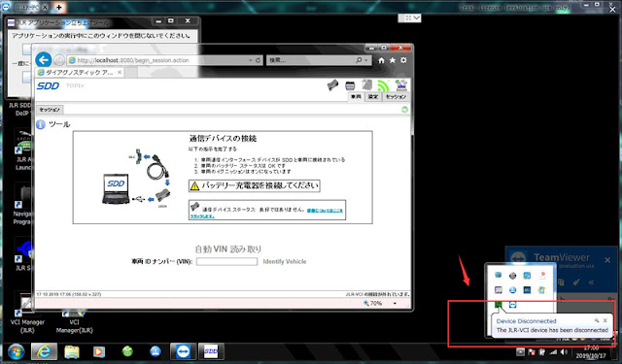Click the green JLR-VCI tray icon
This screenshot has height=364, width=622.
[499, 305]
